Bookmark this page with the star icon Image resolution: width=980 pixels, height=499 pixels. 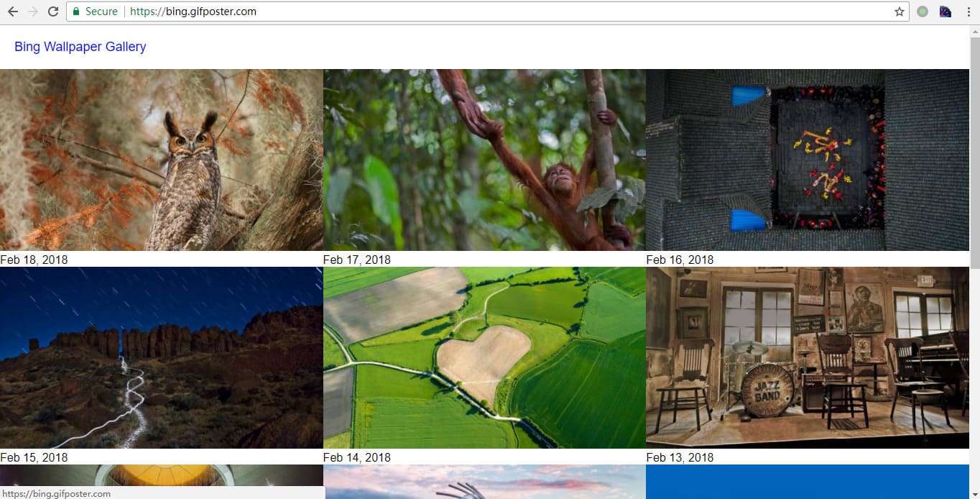click(899, 12)
